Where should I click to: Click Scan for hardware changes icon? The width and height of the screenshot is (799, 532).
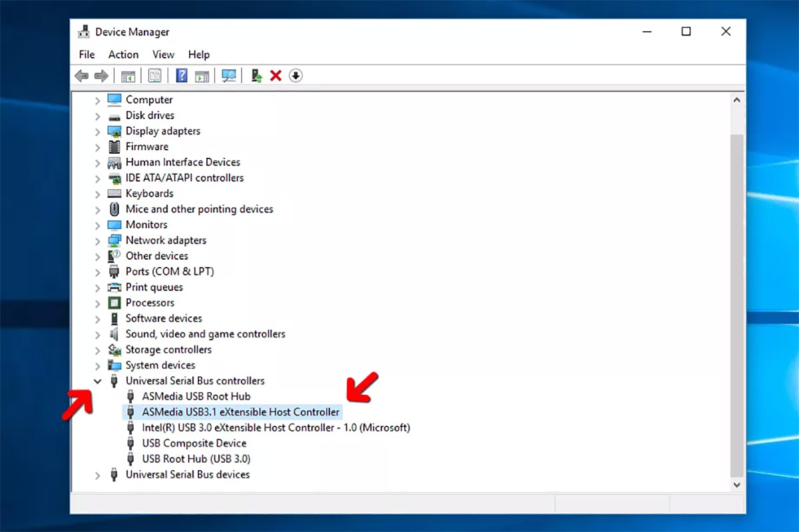229,76
